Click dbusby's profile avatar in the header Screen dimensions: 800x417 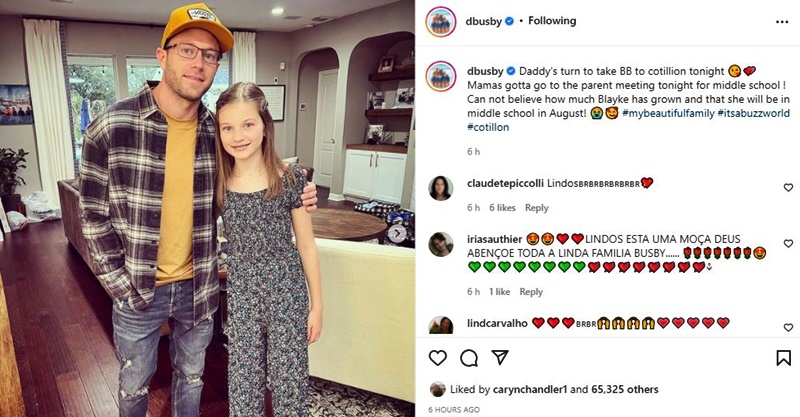[441, 21]
